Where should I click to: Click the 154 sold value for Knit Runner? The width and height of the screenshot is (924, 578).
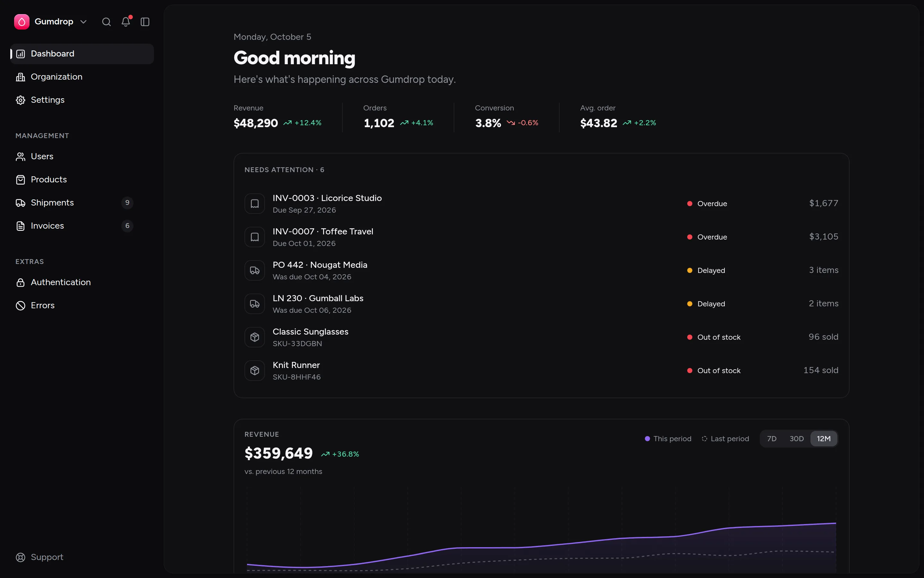pos(821,371)
